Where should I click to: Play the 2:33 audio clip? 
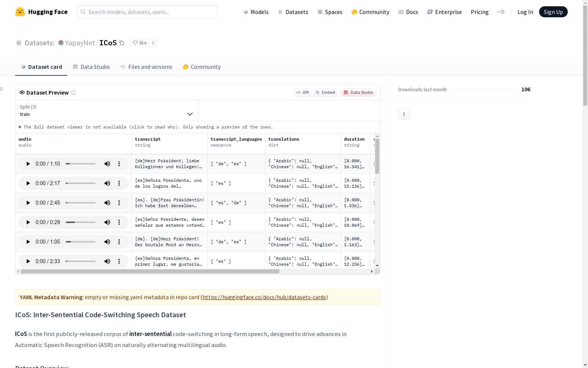coord(28,261)
